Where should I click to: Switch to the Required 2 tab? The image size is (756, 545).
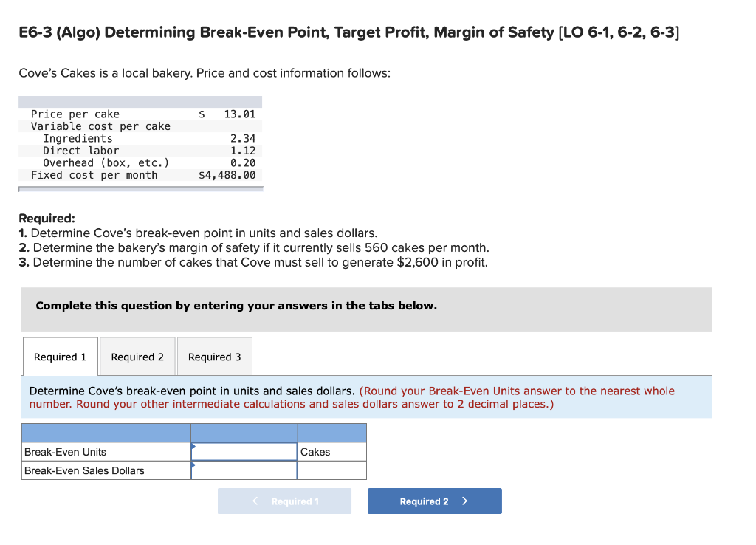coord(137,356)
